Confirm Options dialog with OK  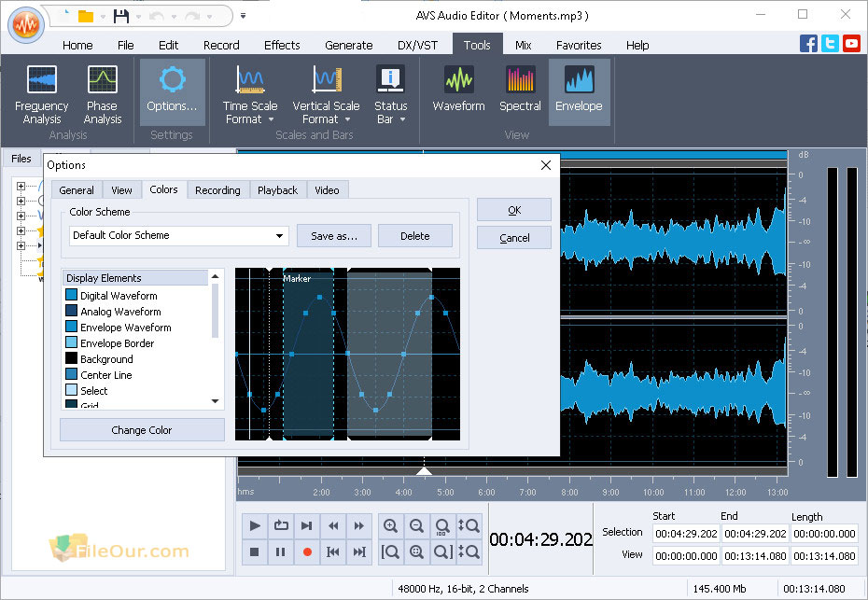pyautogui.click(x=514, y=210)
